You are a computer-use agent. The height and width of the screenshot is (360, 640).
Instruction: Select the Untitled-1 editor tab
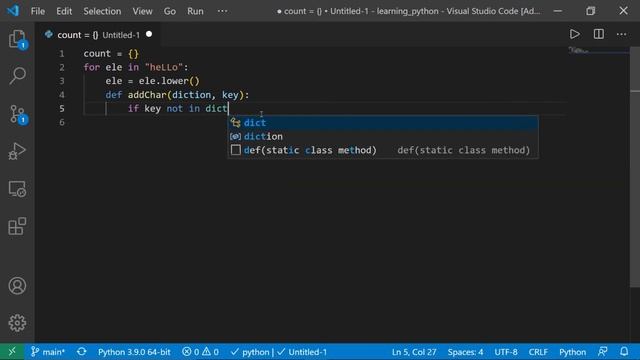98,35
